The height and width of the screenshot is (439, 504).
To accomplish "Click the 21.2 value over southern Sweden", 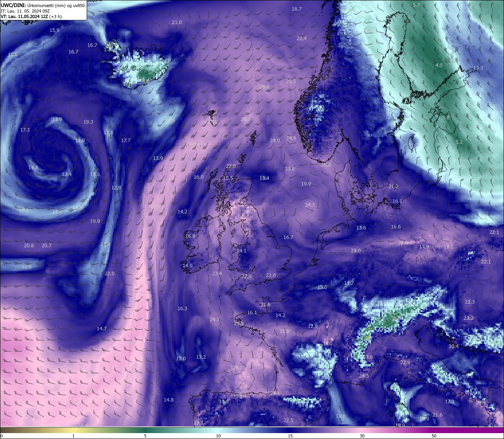I will coord(393,187).
